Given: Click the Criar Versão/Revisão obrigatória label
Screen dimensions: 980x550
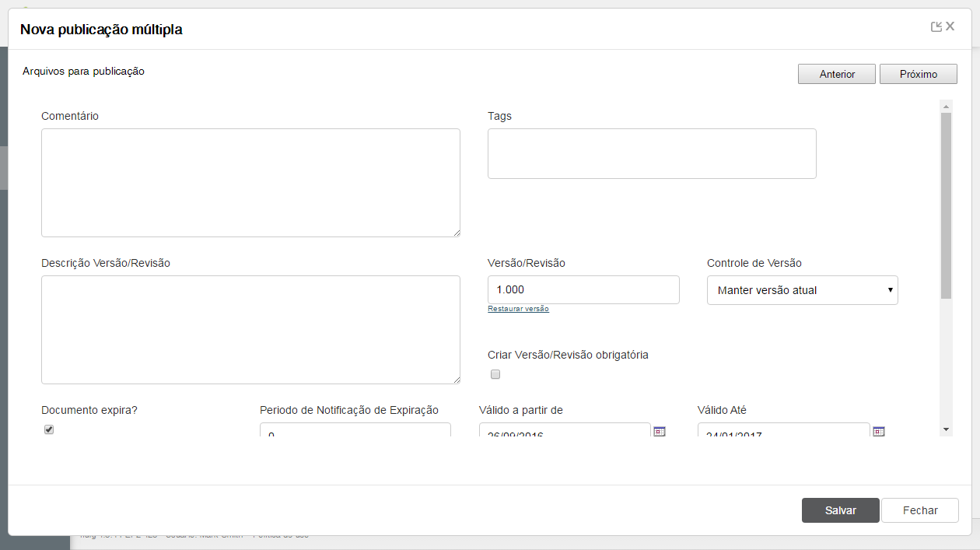Looking at the screenshot, I should (x=568, y=355).
